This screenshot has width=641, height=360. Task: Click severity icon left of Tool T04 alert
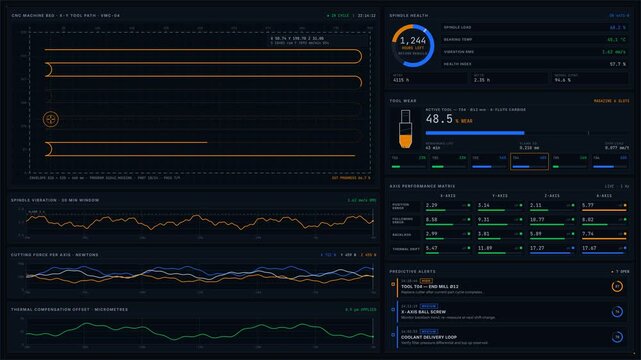coord(393,284)
